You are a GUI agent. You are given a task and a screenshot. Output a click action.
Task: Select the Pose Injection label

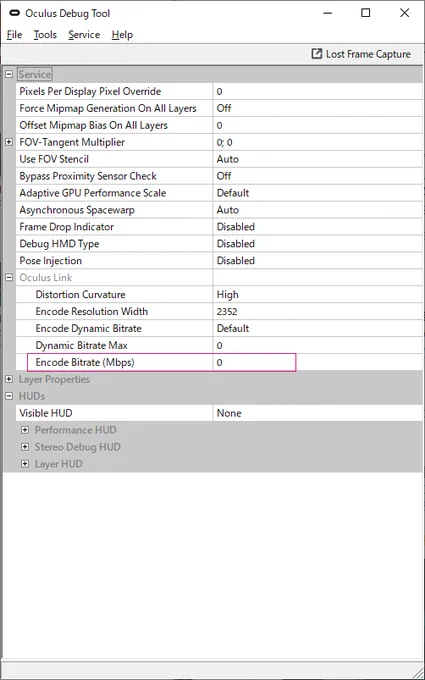[x=50, y=261]
